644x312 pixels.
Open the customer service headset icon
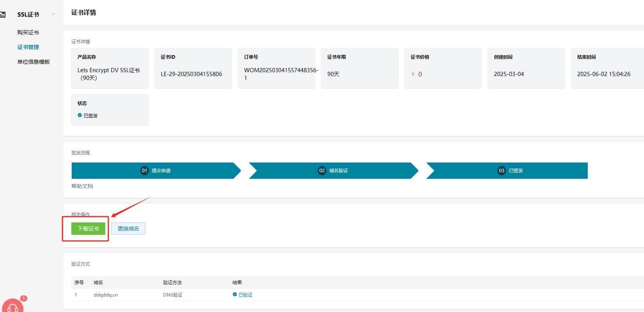point(13,307)
